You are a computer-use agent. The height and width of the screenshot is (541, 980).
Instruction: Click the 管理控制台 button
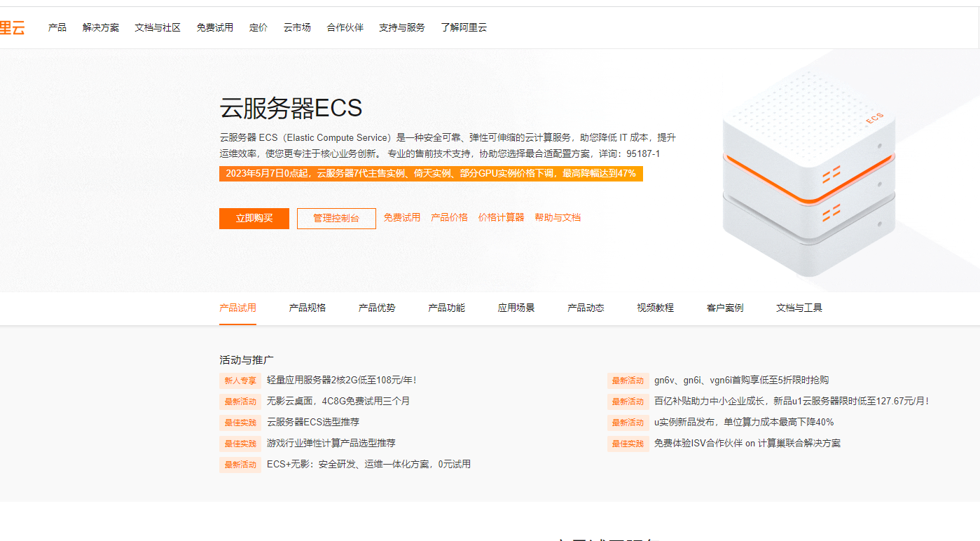(x=336, y=219)
